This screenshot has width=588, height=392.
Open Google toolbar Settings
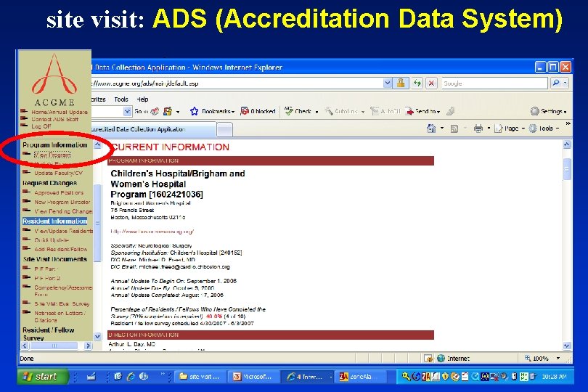[x=548, y=111]
